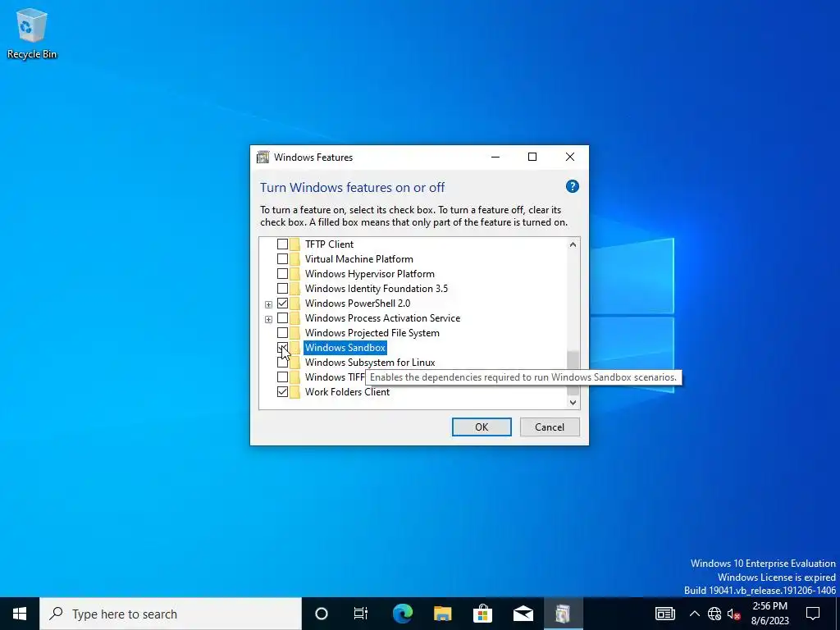Click the Cancel button
The width and height of the screenshot is (840, 630).
(x=550, y=427)
